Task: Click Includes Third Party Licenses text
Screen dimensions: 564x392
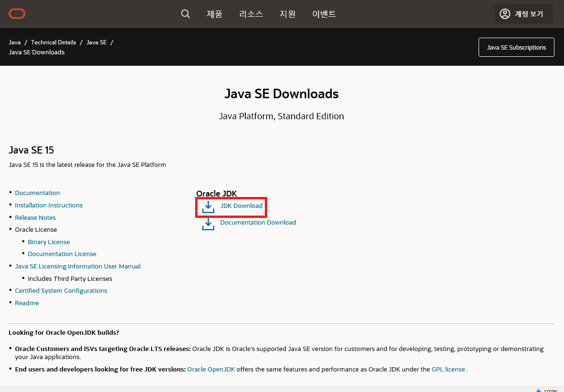Action: tap(70, 279)
